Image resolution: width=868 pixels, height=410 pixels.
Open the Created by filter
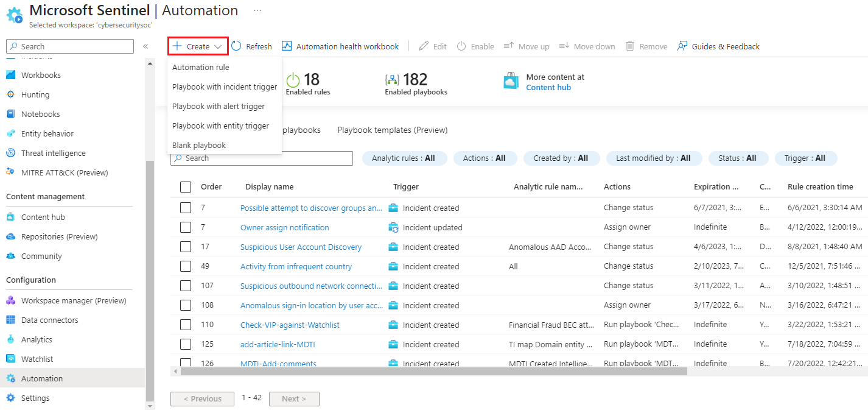coord(561,158)
